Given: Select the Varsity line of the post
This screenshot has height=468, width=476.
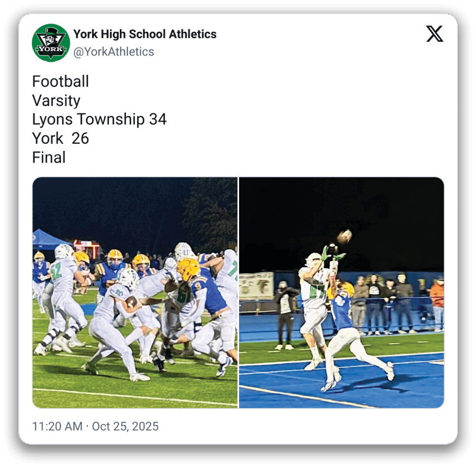Looking at the screenshot, I should [56, 100].
